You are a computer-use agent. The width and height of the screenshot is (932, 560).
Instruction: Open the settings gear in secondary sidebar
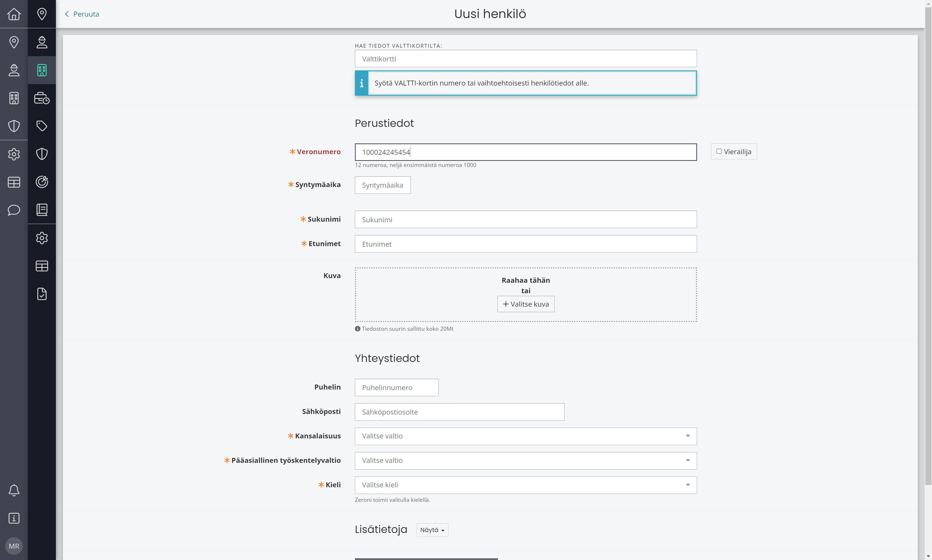(42, 238)
